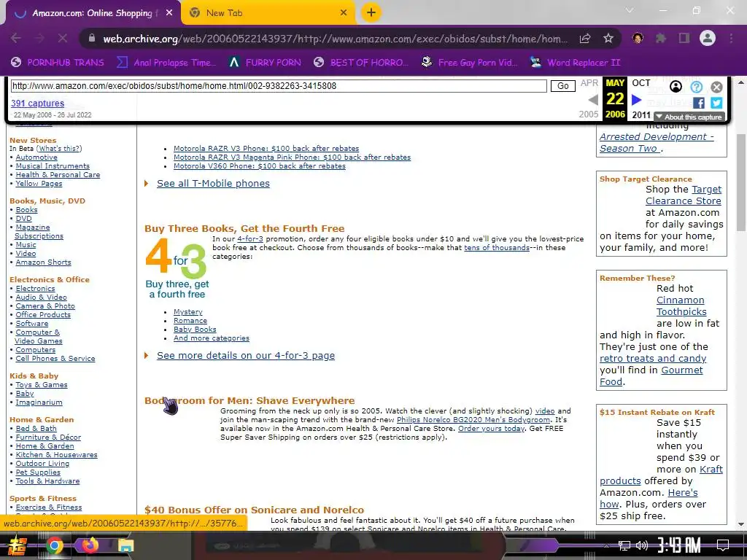This screenshot has width=747, height=560.
Task: Open the Target Clearance Store link
Action: [x=683, y=195]
